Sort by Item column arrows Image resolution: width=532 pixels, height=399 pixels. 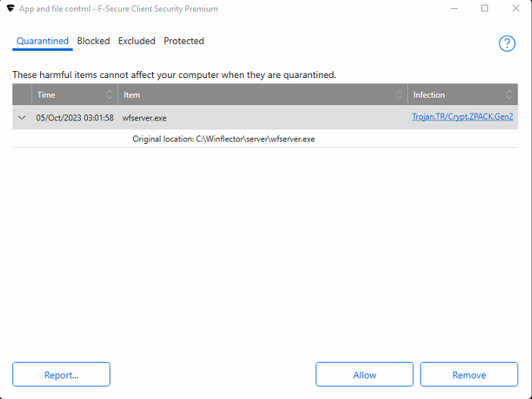pyautogui.click(x=399, y=95)
